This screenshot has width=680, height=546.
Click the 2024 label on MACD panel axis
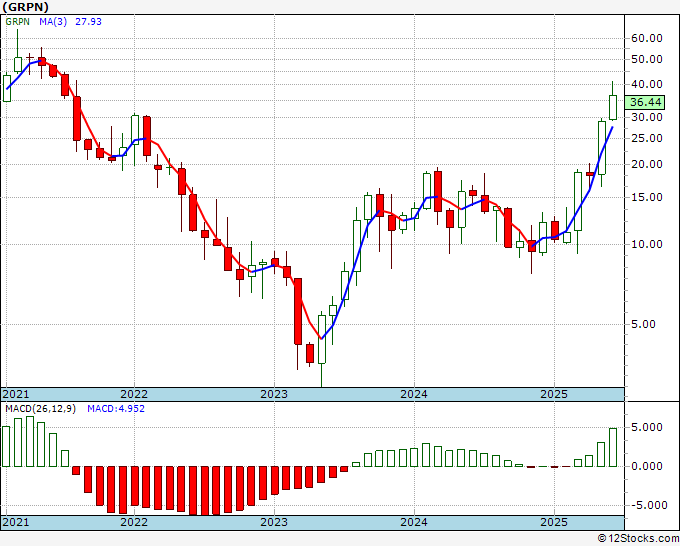[x=414, y=522]
